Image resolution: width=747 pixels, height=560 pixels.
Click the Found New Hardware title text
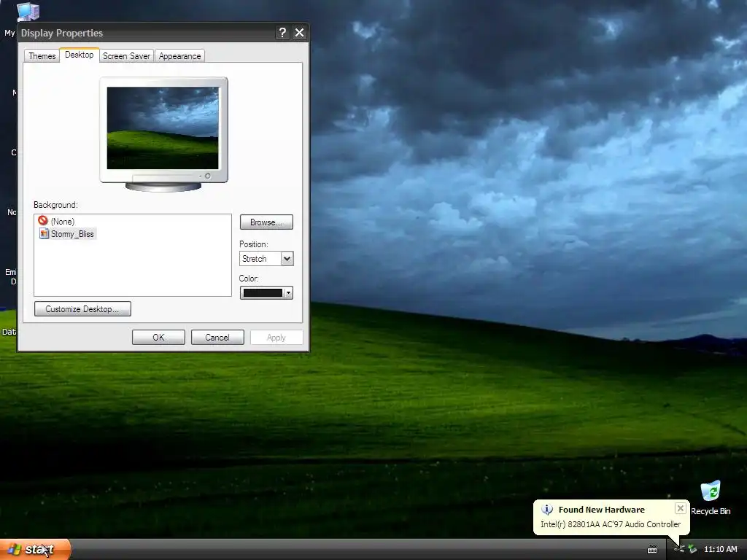[601, 510]
